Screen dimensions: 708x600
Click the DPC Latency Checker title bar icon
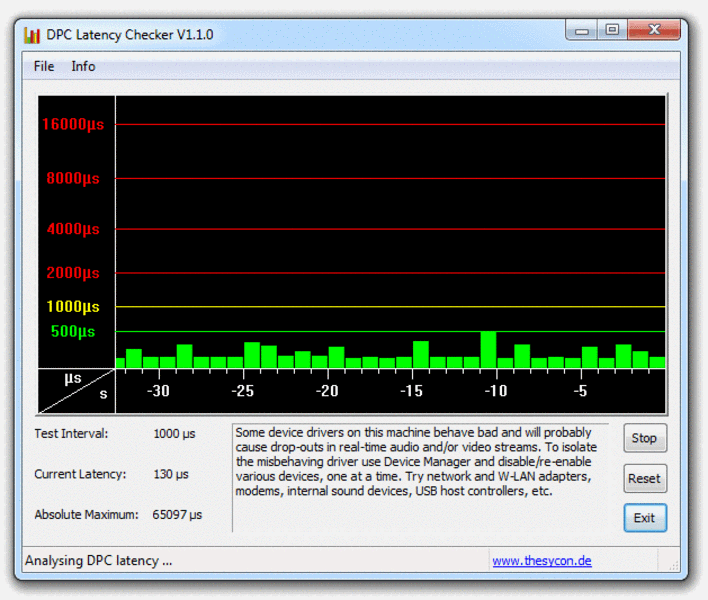click(x=33, y=35)
